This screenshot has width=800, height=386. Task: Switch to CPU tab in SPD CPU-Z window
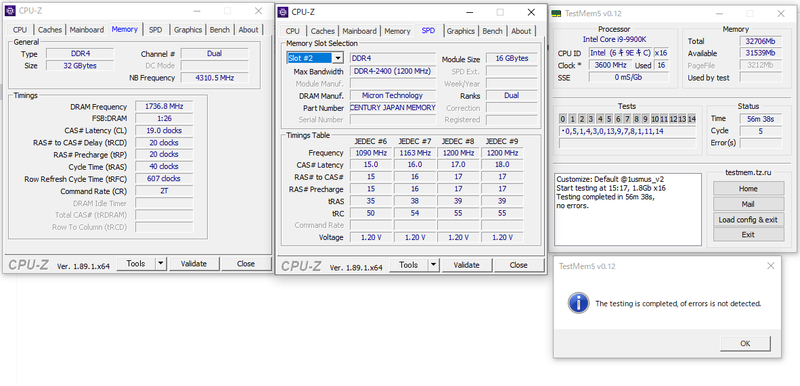click(x=293, y=31)
